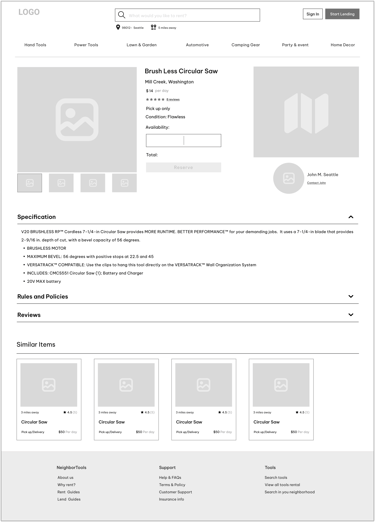Click the Condition: Flawless text
The image size is (375, 522).
pos(165,117)
